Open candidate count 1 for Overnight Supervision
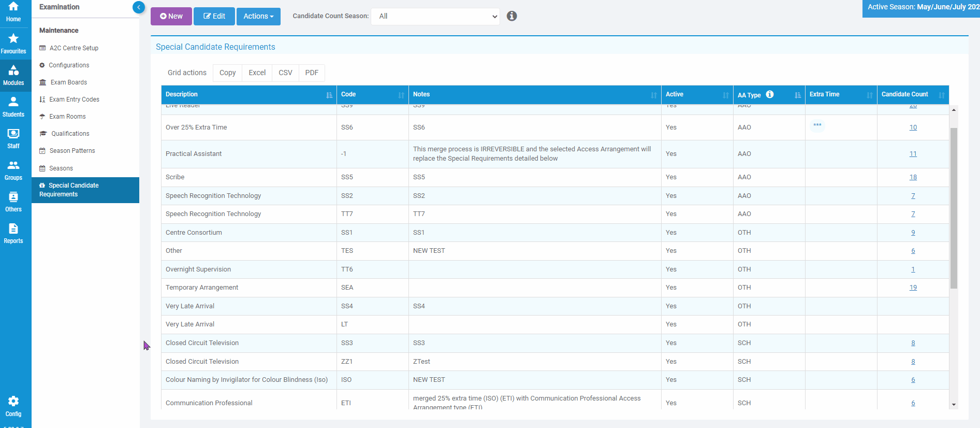The width and height of the screenshot is (980, 428). coord(913,269)
